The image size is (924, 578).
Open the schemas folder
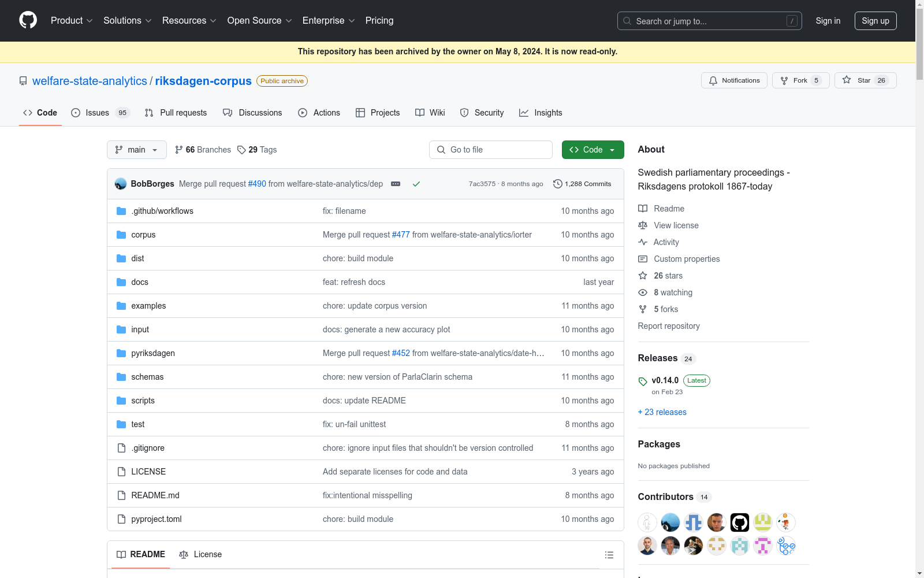click(147, 377)
